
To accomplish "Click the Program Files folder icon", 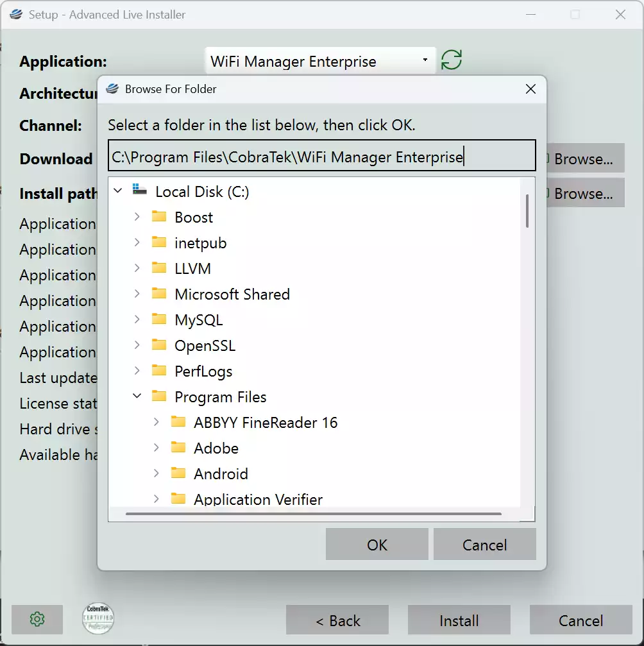I will click(159, 396).
